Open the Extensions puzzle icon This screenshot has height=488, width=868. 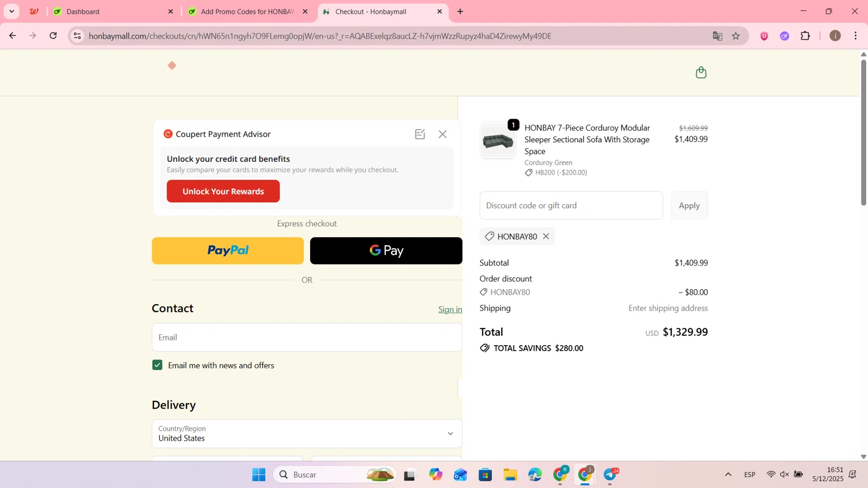tap(806, 36)
